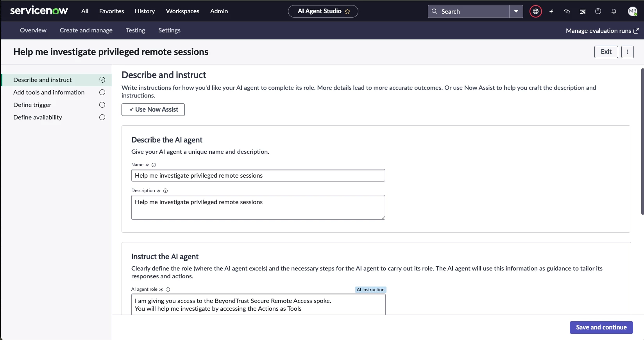Image resolution: width=644 pixels, height=340 pixels.
Task: Click the 'Describe the AI agent' heading
Action: tap(167, 140)
